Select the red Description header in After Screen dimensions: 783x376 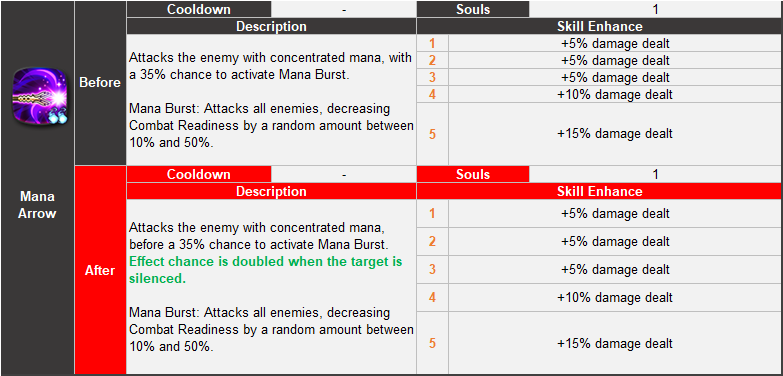271,191
